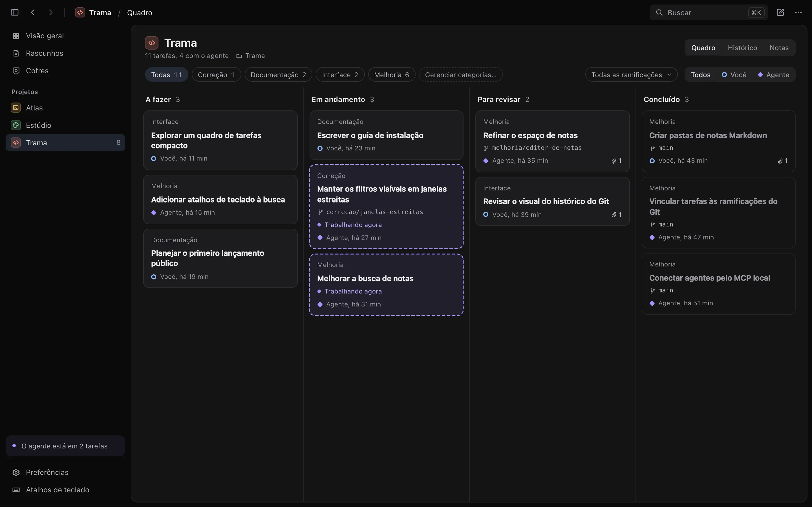
Task: Go back with the left arrow
Action: [x=32, y=12]
